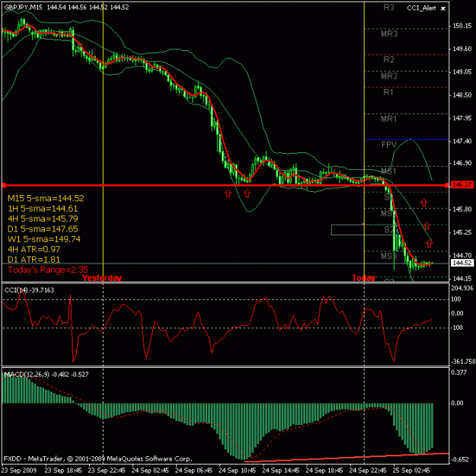Click the 'D1 5-sma=147.65' text
The image size is (476, 476).
(x=43, y=229)
